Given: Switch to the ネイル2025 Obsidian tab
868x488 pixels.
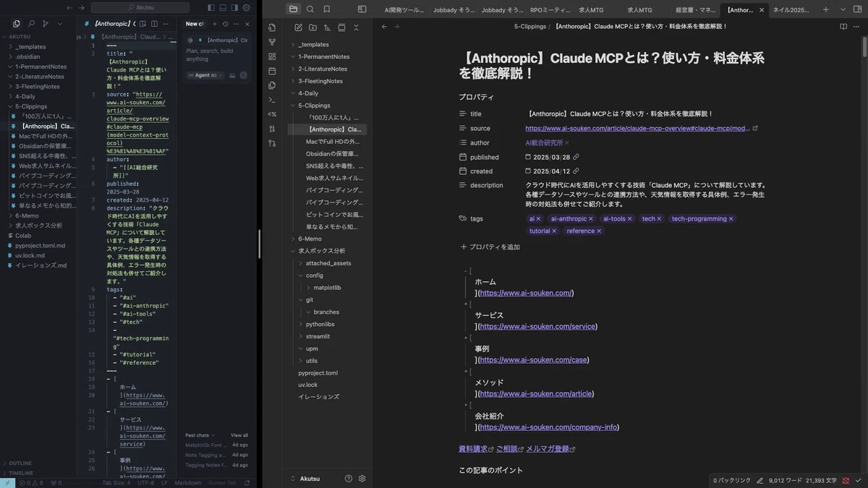Looking at the screenshot, I should (x=791, y=10).
